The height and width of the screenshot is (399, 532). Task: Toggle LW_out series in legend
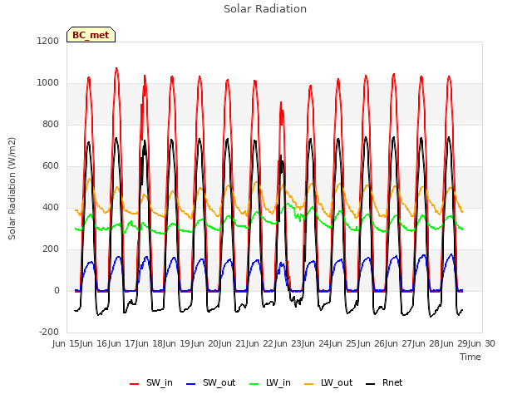pos(328,382)
